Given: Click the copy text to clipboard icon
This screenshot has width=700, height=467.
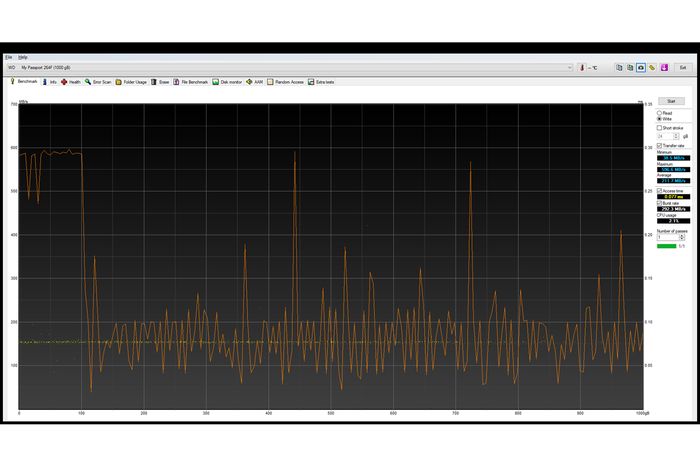Looking at the screenshot, I should point(619,67).
